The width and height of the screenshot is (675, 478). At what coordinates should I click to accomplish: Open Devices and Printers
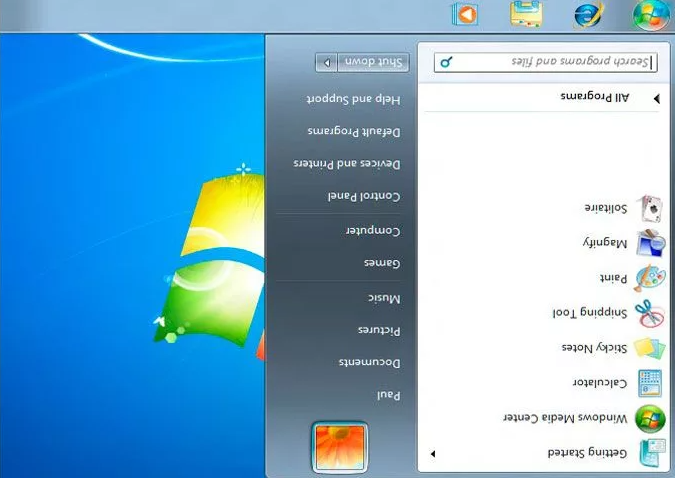(347, 164)
